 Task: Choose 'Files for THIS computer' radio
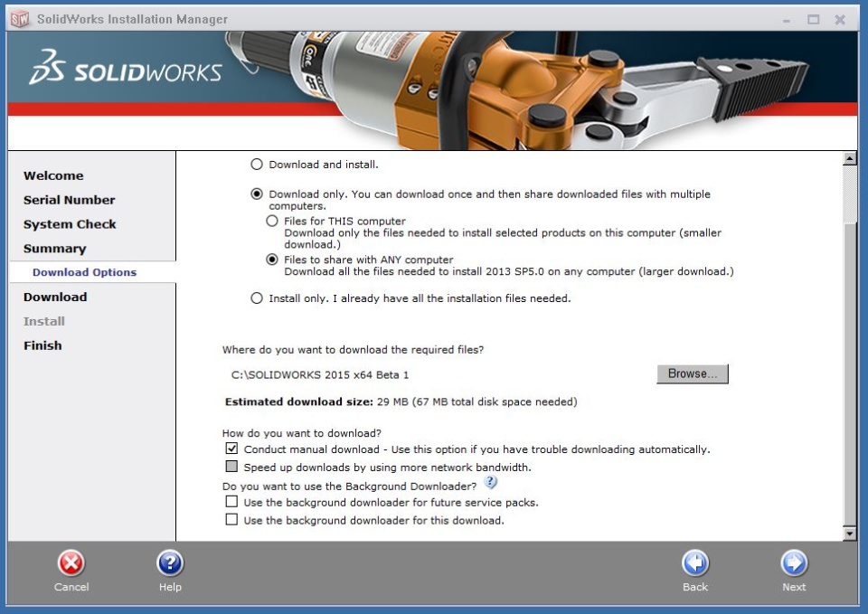tap(272, 221)
